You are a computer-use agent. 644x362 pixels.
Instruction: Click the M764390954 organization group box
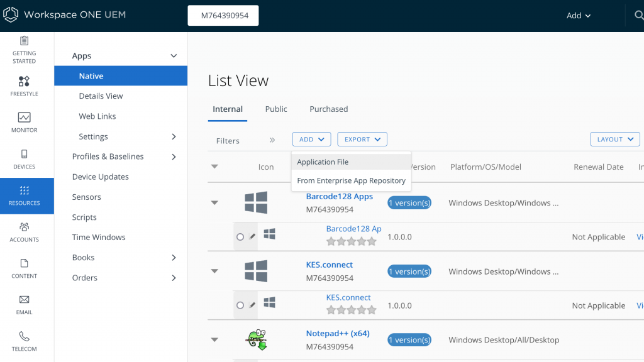223,16
